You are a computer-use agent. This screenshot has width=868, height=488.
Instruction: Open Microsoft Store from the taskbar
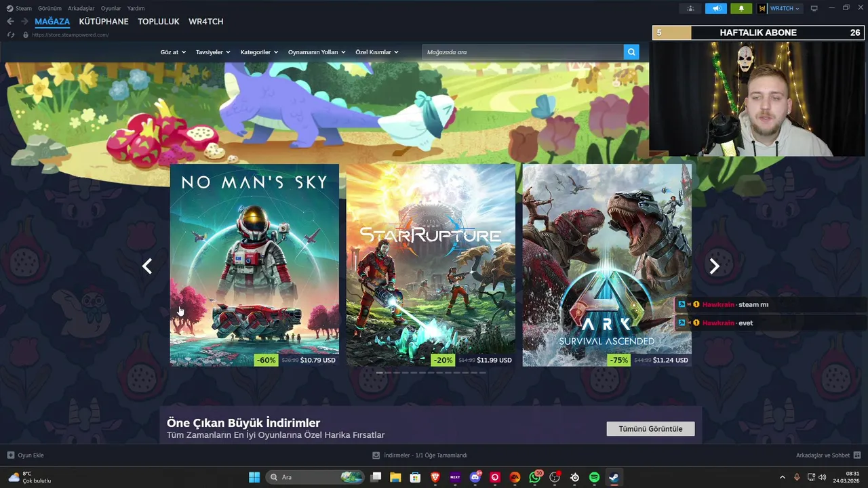click(415, 477)
